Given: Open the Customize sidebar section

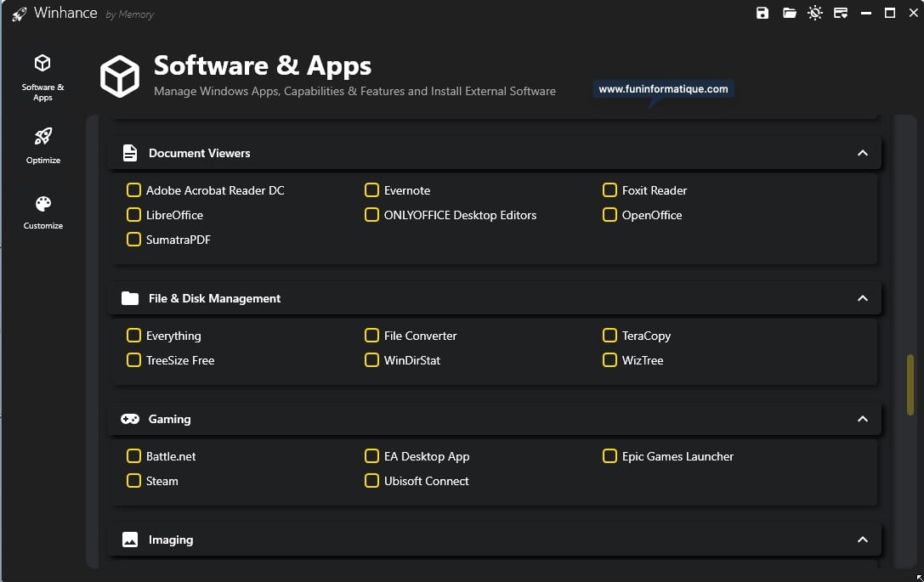Looking at the screenshot, I should pos(43,212).
